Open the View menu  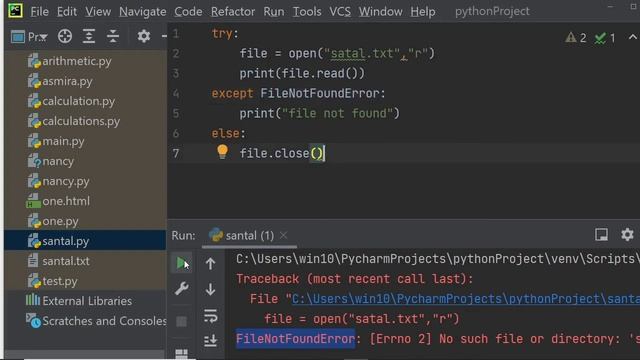click(x=98, y=11)
